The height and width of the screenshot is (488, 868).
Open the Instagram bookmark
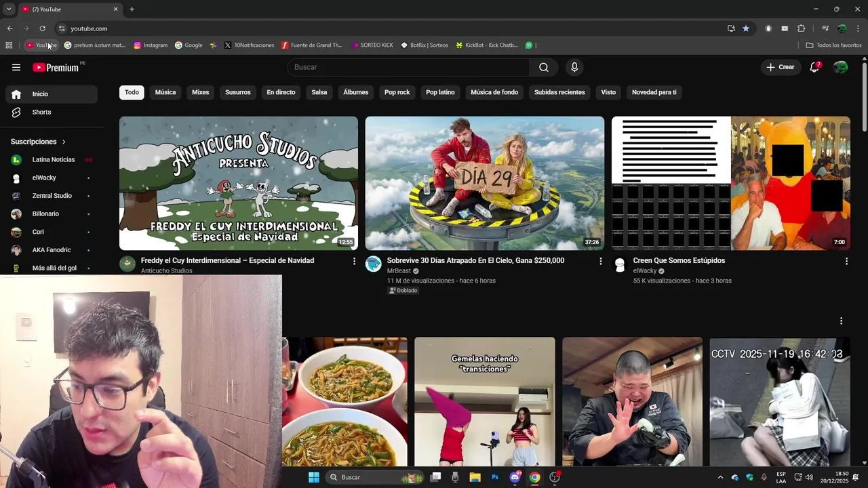(x=151, y=45)
